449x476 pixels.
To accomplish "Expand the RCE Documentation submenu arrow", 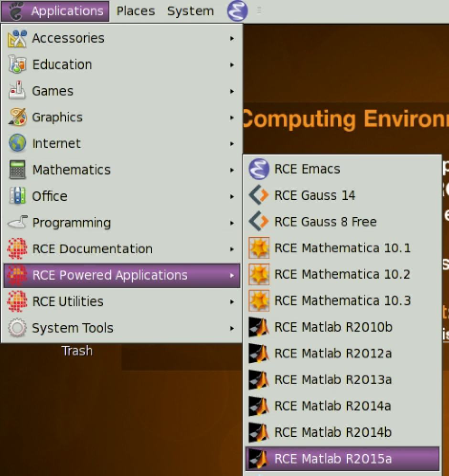I will [232, 249].
